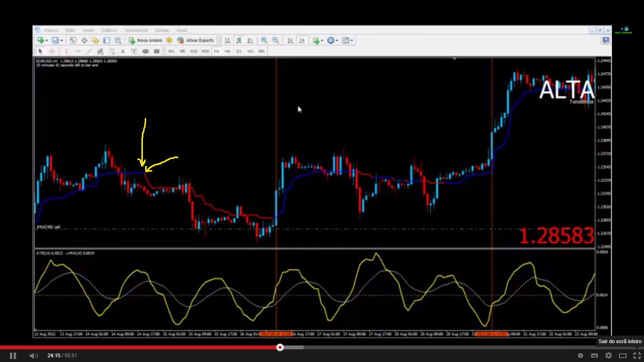The width and height of the screenshot is (644, 362).
Task: Toggle the H4 timeframe button
Action: point(228,51)
